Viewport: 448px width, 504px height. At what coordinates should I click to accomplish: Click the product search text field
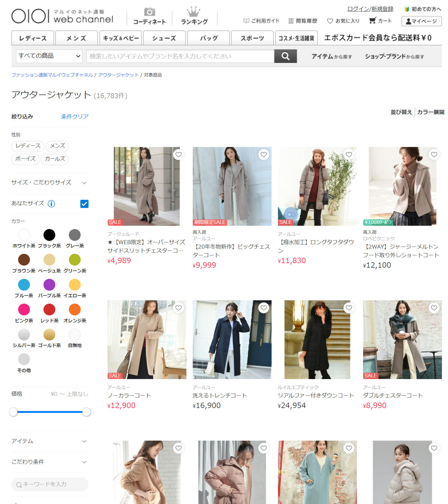(180, 56)
